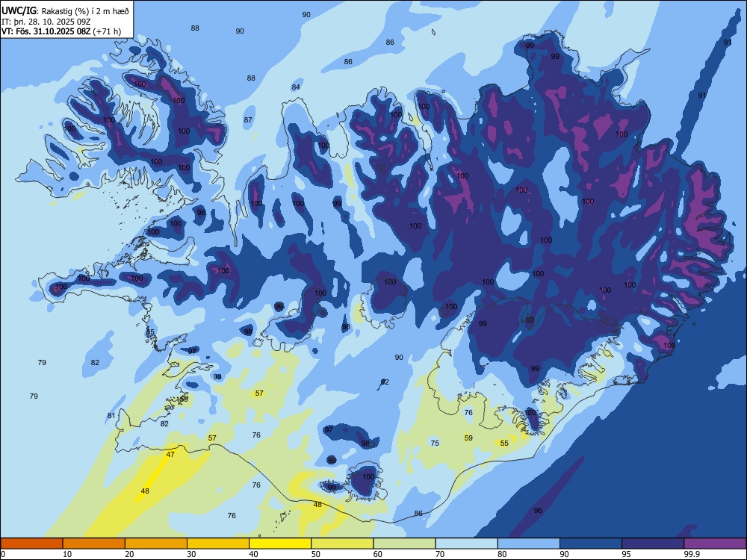Viewport: 747px width, 560px height.
Task: Click the map value '55'
Action: (x=504, y=444)
